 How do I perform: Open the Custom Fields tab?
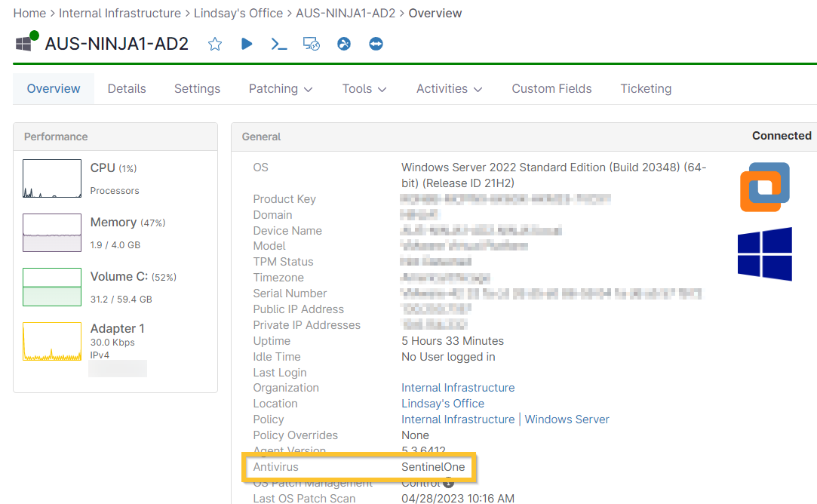pos(551,88)
